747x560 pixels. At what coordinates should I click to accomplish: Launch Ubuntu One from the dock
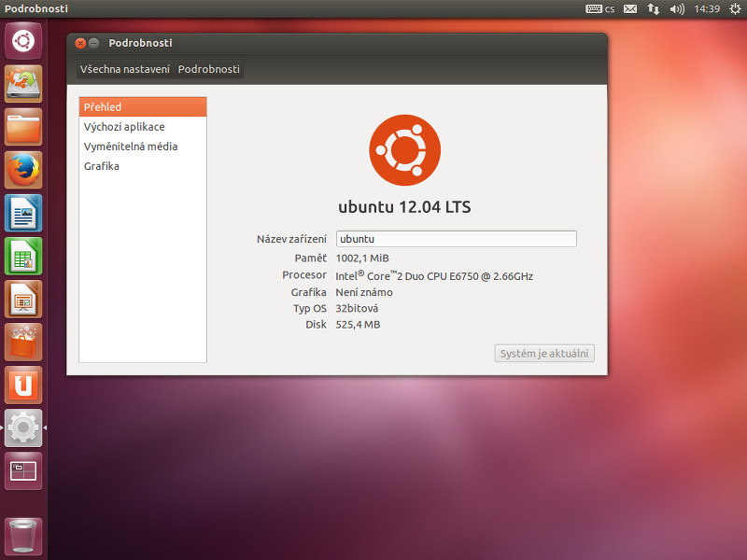23,385
